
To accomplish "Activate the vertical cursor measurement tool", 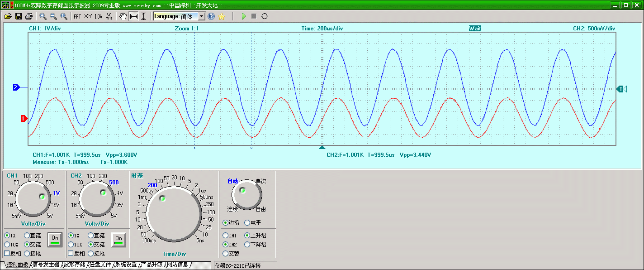I will [144, 16].
